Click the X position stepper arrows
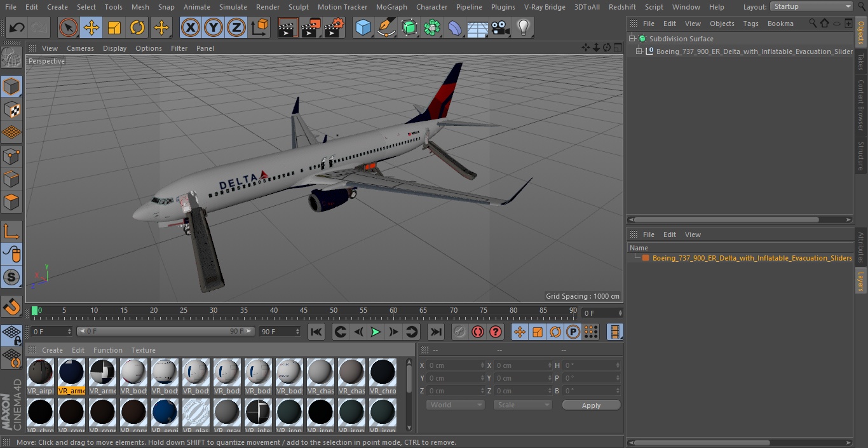The image size is (868, 448). point(482,365)
